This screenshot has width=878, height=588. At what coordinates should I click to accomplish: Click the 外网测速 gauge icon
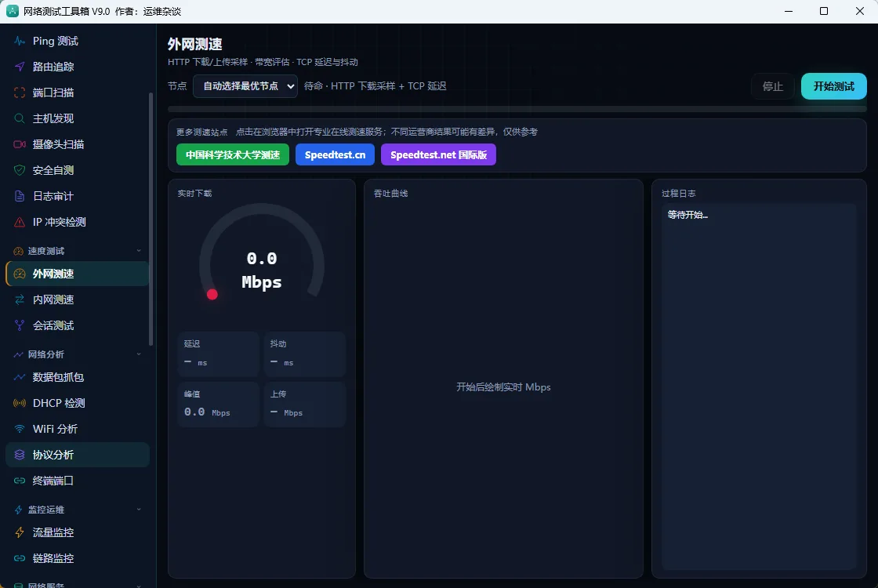click(20, 274)
